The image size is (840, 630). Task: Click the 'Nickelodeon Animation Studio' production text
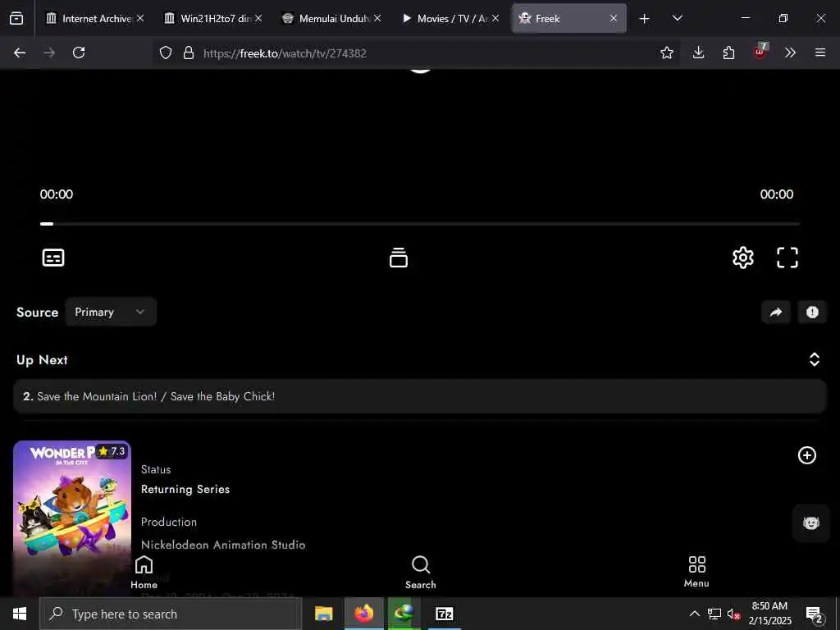pos(223,545)
